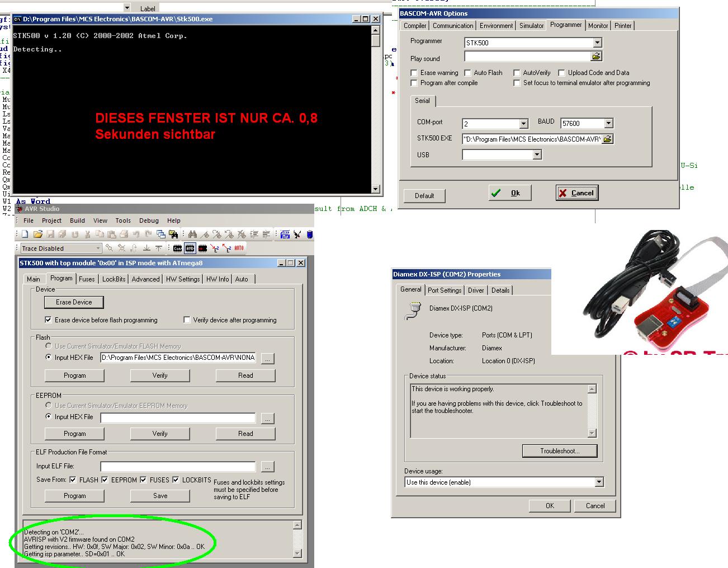Open the Programmer dropdown showing STK500
The image size is (728, 568).
pos(597,43)
